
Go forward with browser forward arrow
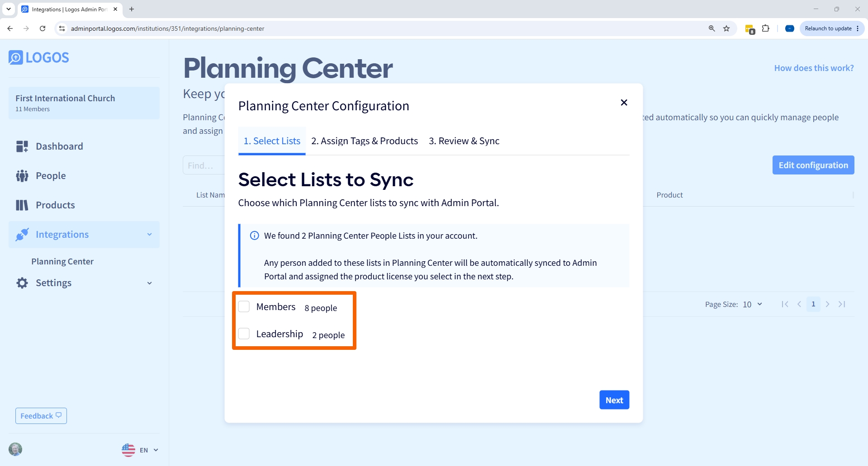coord(26,28)
